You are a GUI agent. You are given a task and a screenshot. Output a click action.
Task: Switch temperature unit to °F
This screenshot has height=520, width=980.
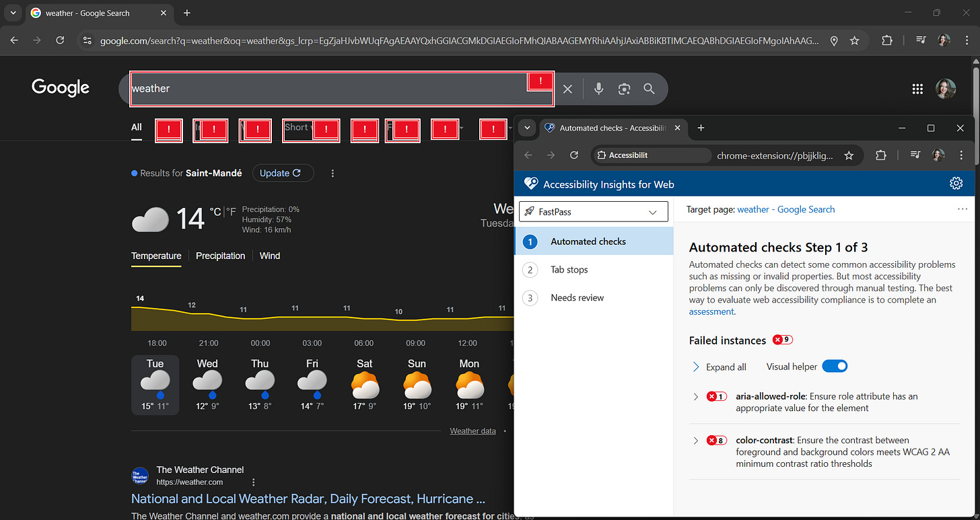pyautogui.click(x=231, y=212)
